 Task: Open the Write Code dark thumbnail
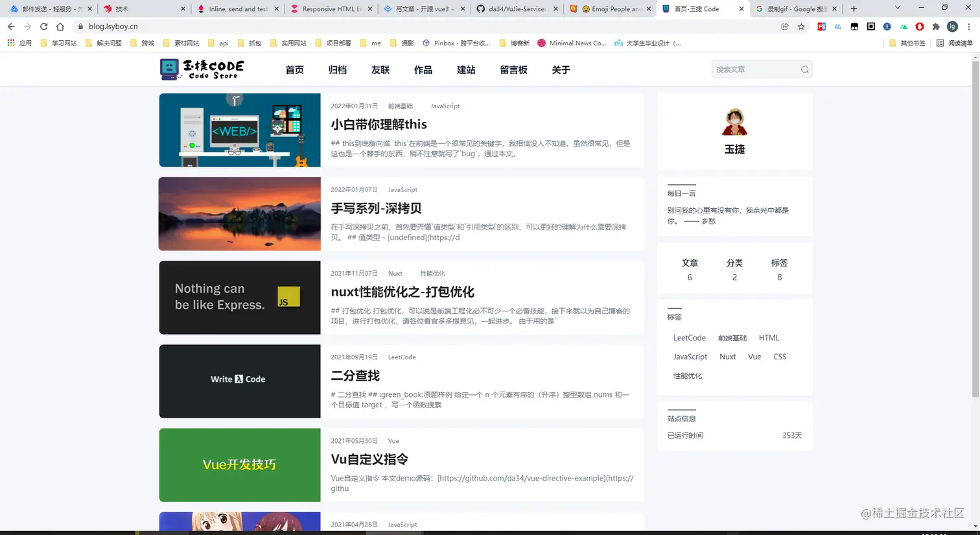click(240, 381)
